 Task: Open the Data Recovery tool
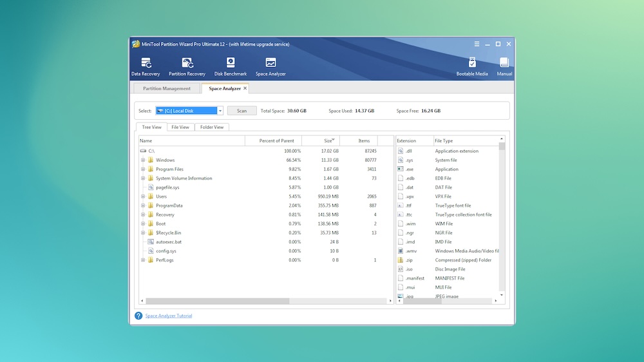(x=146, y=66)
